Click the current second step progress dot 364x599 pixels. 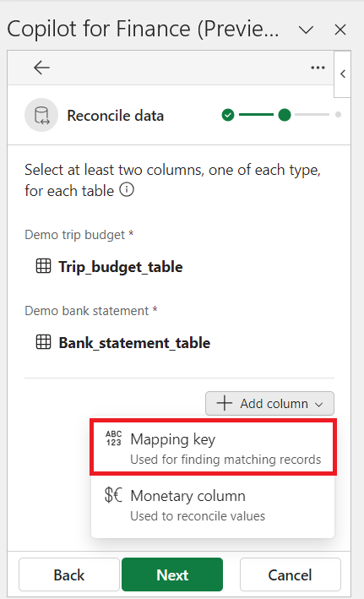click(x=285, y=115)
